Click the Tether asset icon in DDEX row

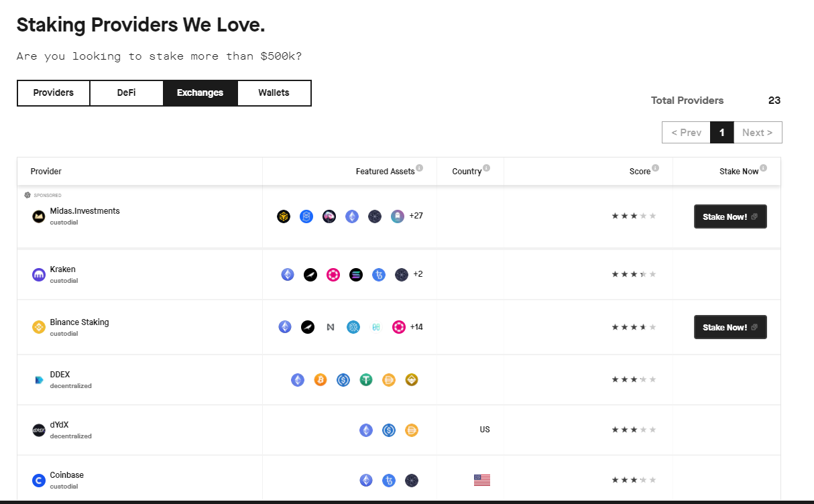(366, 380)
